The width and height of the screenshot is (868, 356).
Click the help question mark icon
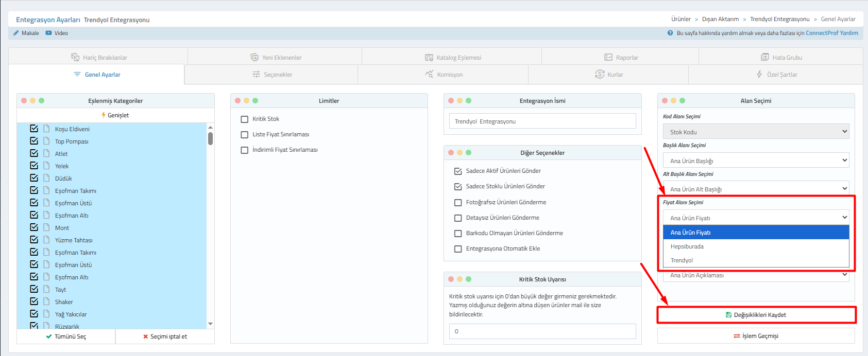click(670, 33)
